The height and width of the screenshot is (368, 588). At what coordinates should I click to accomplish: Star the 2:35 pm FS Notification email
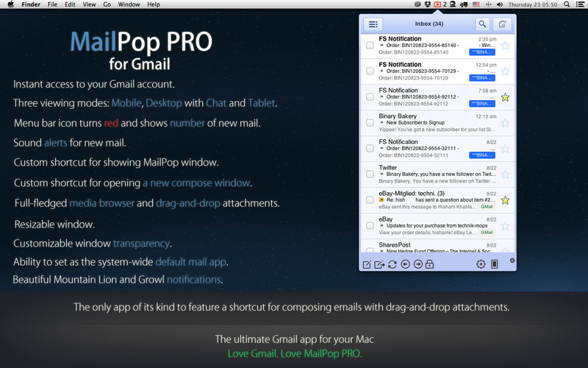click(x=505, y=46)
